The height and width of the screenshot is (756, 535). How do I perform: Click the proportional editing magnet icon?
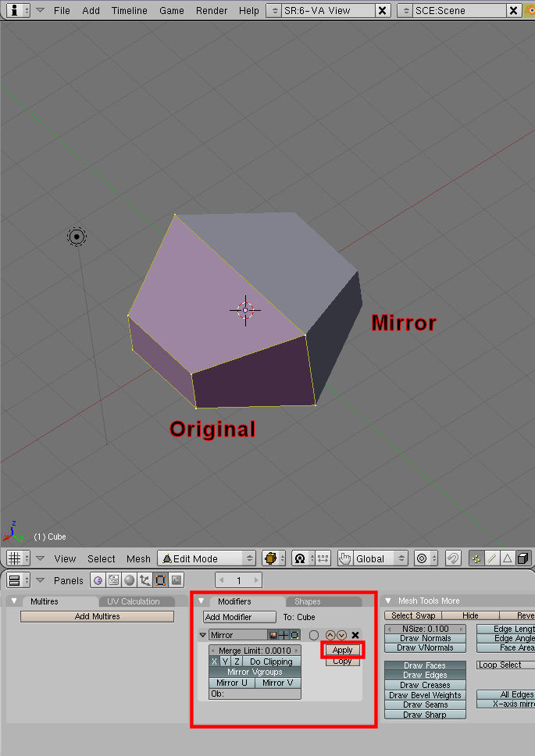coord(452,558)
